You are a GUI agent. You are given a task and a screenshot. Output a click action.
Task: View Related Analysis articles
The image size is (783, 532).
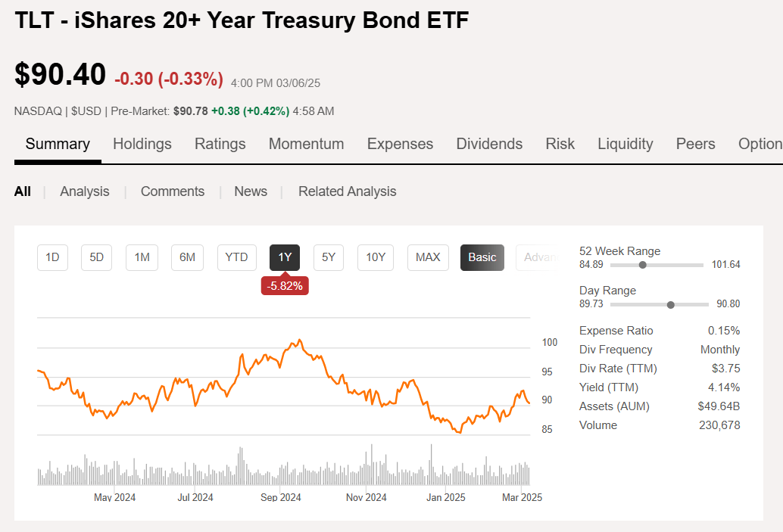pyautogui.click(x=347, y=191)
